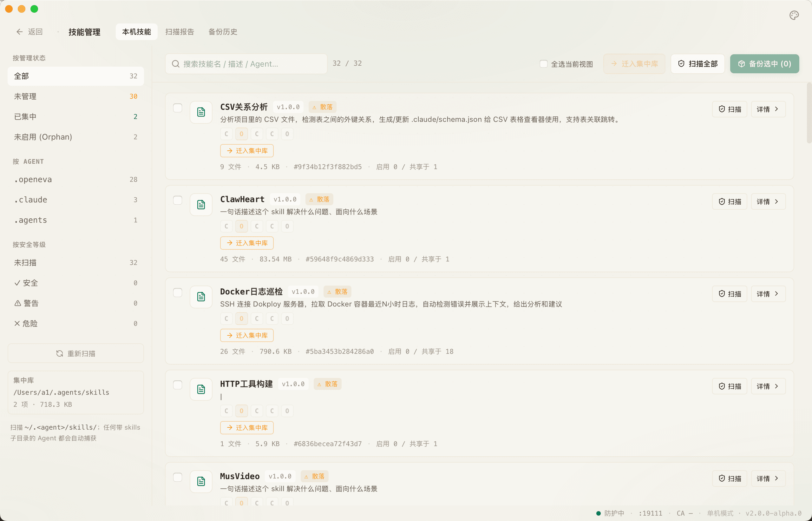Click the HTTP工具构建 skill document icon
Image resolution: width=812 pixels, height=521 pixels.
point(201,389)
